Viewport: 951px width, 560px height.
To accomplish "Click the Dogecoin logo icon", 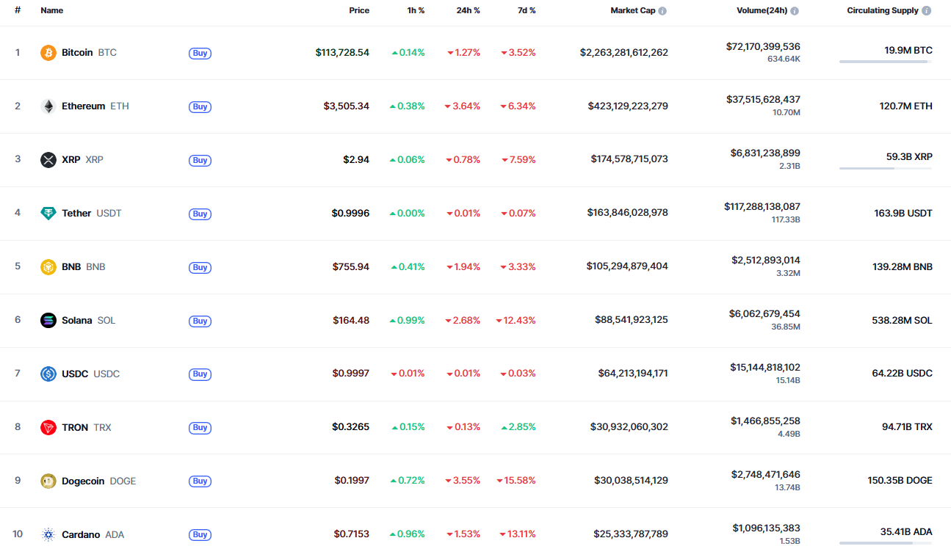I will [48, 481].
